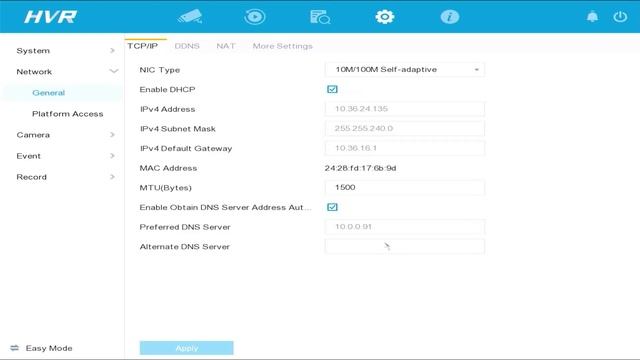The image size is (640, 360).
Task: Click the MAC address value 24:28:fd:17:6b:9d
Action: (x=360, y=168)
